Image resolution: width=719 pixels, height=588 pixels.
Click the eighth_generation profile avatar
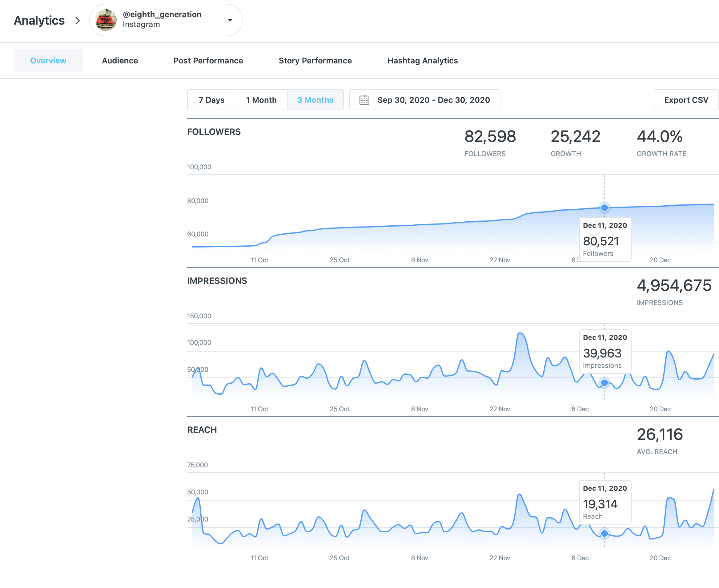coord(106,20)
